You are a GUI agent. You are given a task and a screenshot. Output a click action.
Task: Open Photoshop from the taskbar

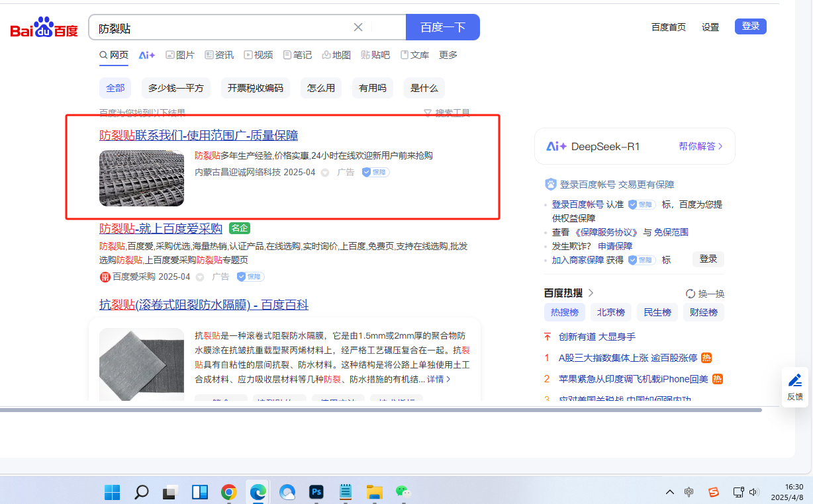tap(316, 492)
